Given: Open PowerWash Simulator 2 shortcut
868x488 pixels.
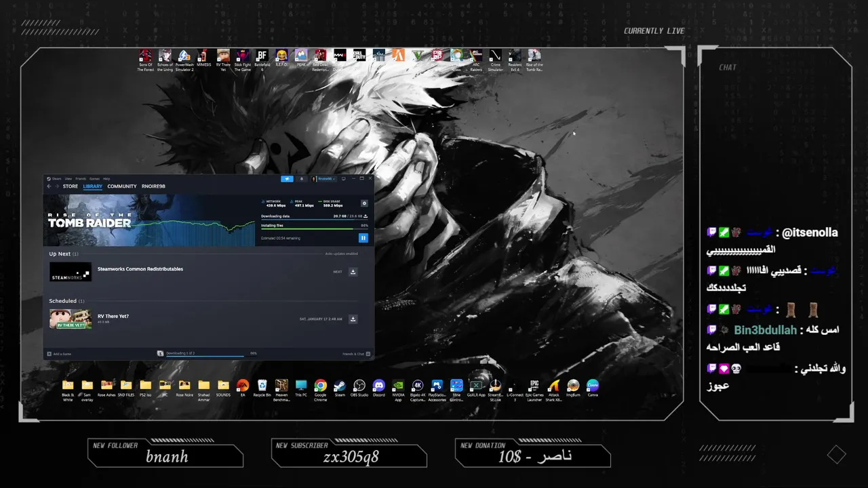Looking at the screenshot, I should point(184,60).
